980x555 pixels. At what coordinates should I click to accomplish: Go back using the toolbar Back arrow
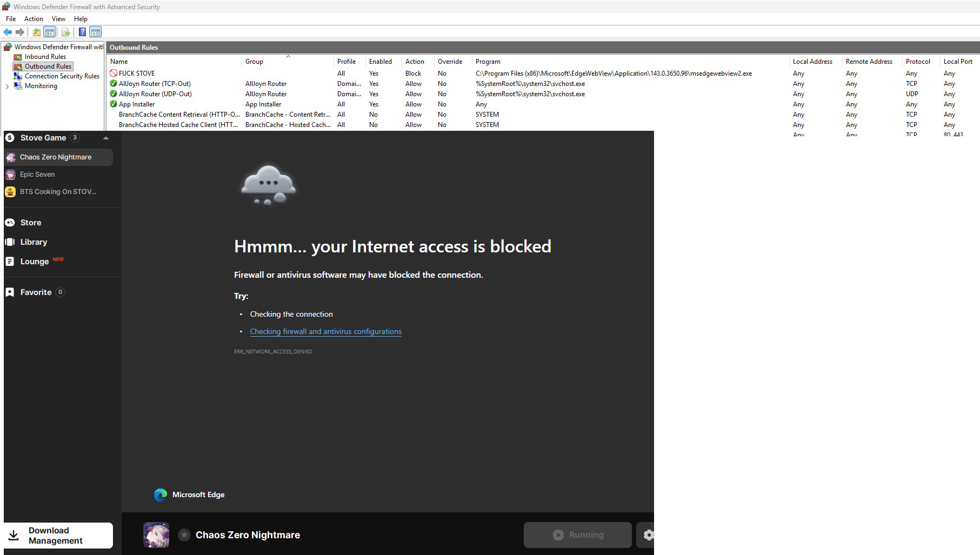click(8, 32)
